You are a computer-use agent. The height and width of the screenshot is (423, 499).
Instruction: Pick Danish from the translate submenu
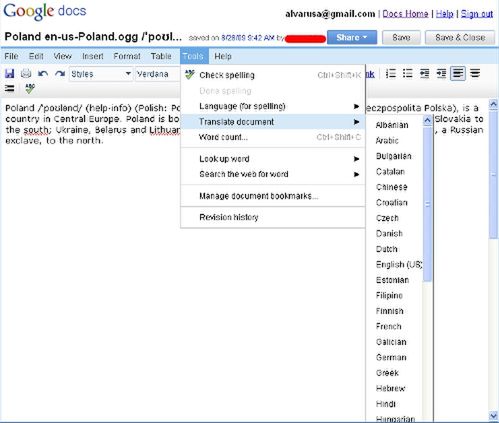pos(389,234)
